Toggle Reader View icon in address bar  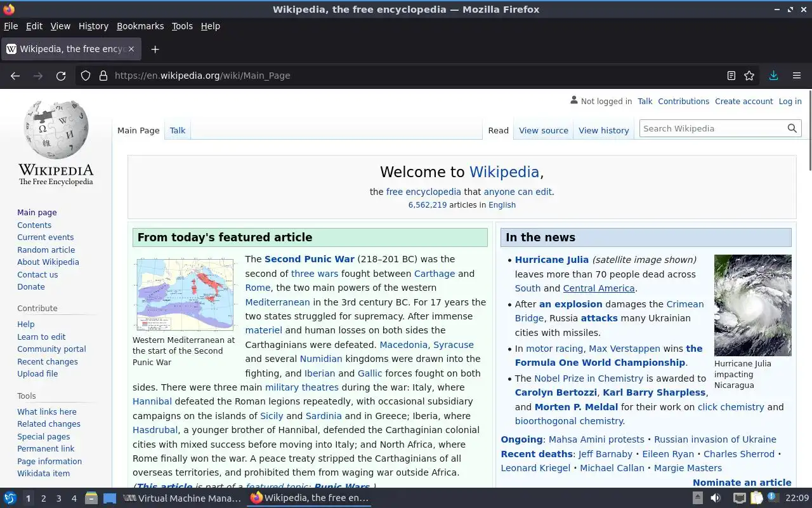click(731, 76)
